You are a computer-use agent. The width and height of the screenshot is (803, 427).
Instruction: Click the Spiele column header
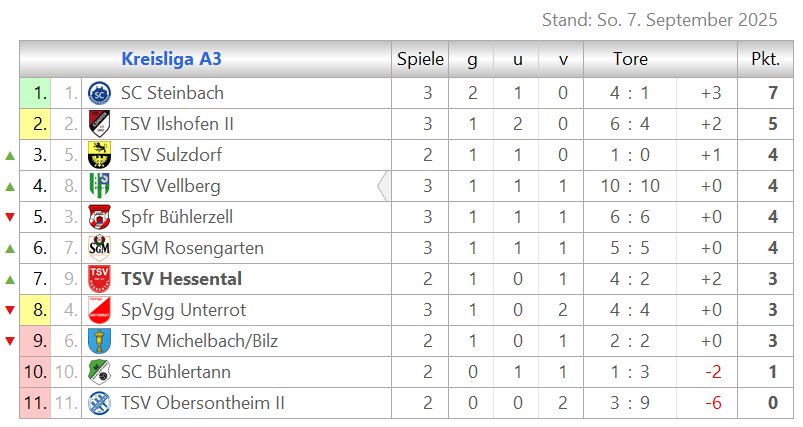point(420,59)
